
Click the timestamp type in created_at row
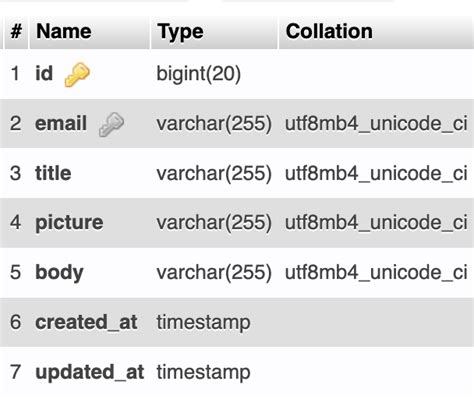203,323
